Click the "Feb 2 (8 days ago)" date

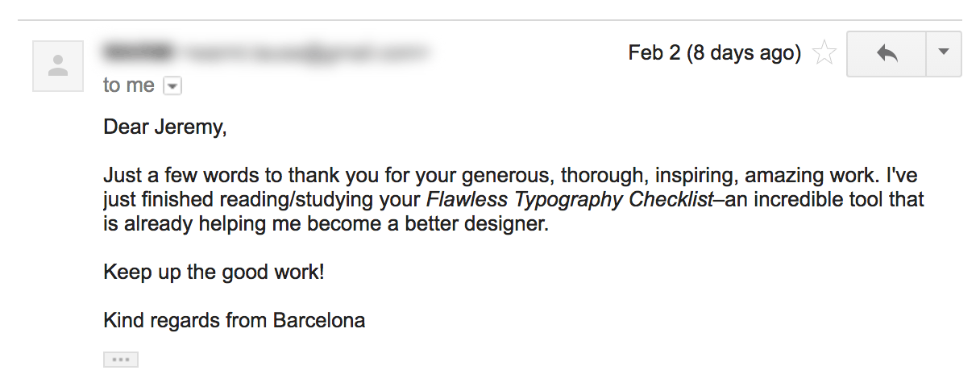coord(714,53)
